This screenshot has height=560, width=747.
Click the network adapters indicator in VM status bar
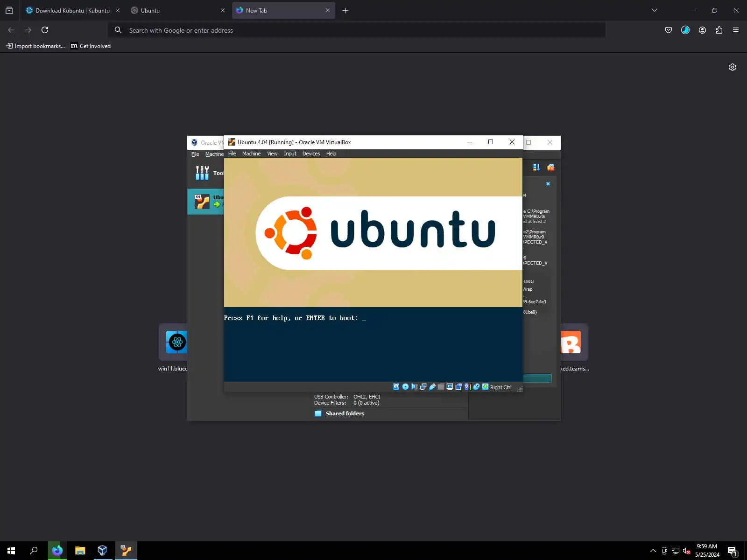(423, 386)
